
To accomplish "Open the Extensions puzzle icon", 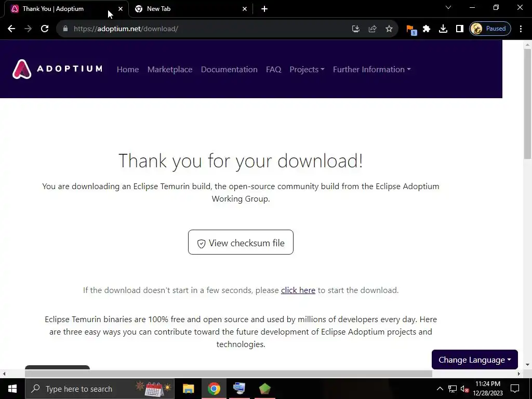I will tap(427, 29).
